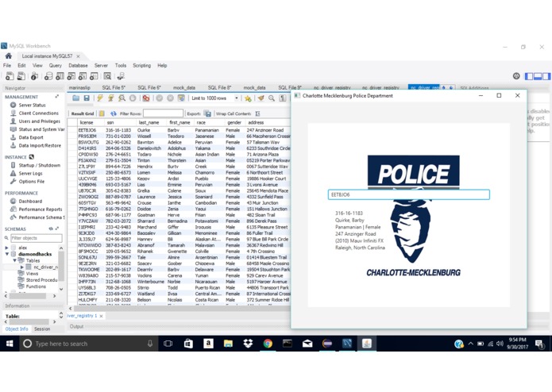The height and width of the screenshot is (392, 552).
Task: Click the create new stored procedure icon
Action: point(83,76)
